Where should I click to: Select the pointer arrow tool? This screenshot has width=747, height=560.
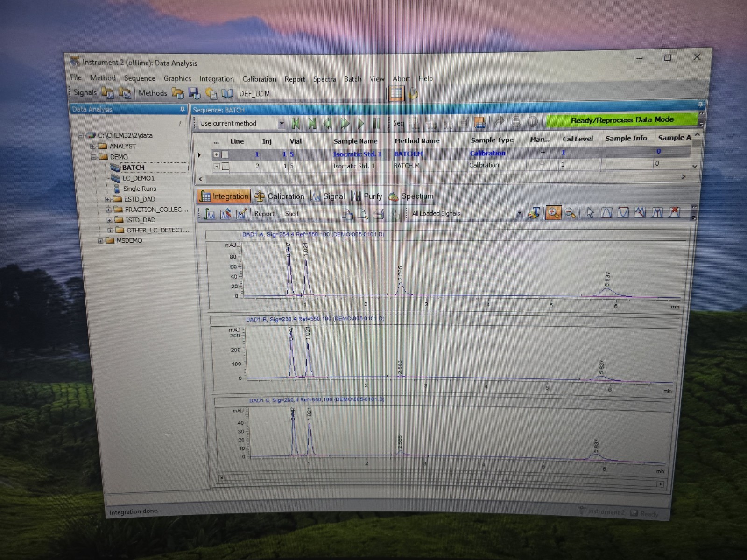tap(590, 213)
